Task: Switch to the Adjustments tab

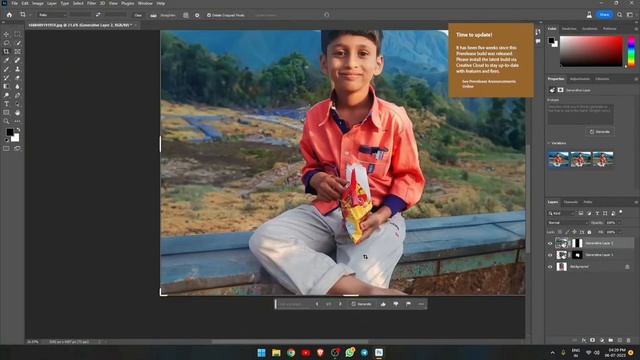Action: tap(580, 79)
